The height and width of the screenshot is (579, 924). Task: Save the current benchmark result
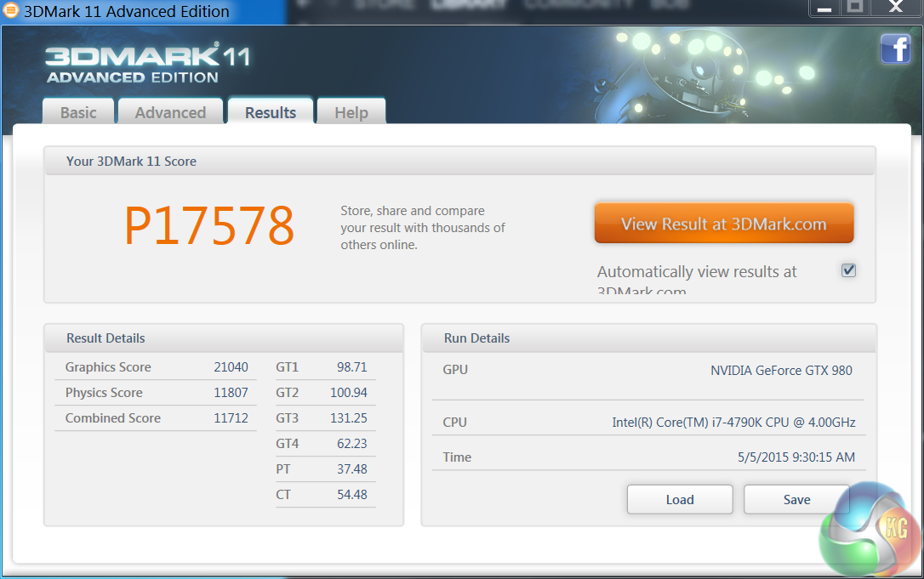click(796, 499)
